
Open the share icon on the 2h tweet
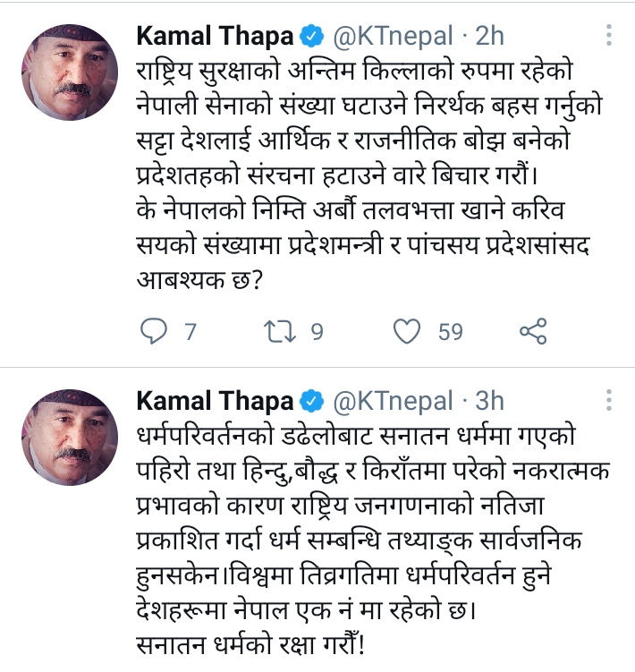pyautogui.click(x=533, y=332)
